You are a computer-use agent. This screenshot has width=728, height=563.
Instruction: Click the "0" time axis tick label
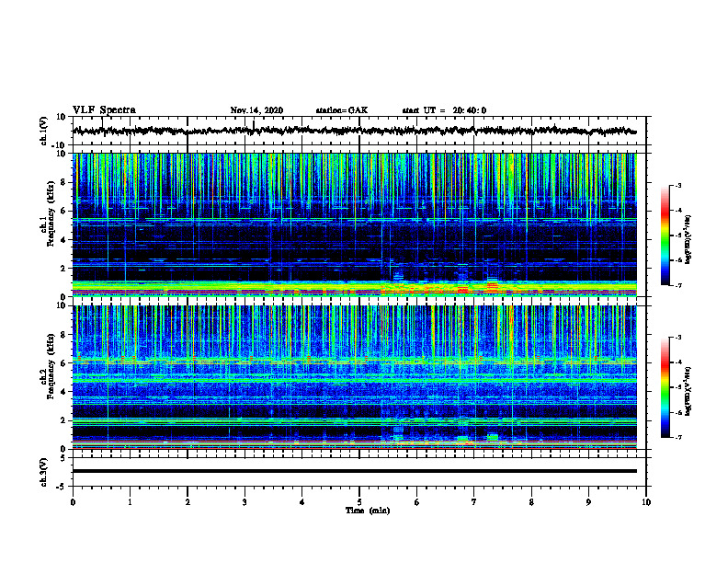(73, 502)
